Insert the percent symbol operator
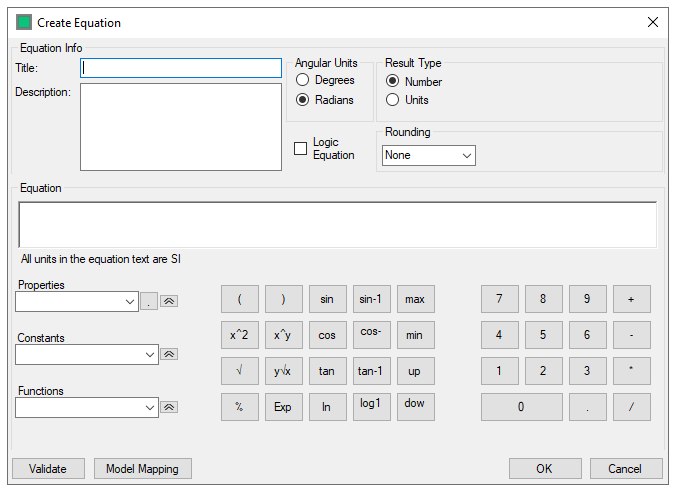 coord(239,407)
